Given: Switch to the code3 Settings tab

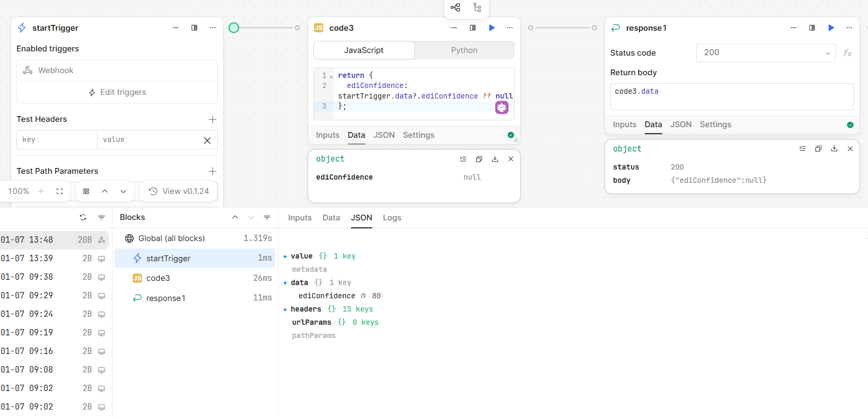Looking at the screenshot, I should tap(418, 135).
